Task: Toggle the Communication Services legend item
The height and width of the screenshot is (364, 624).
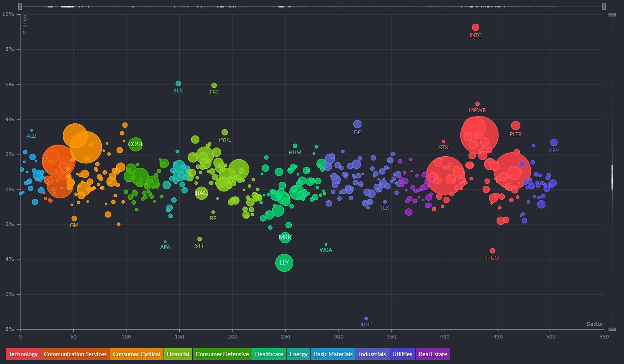Action: pos(75,354)
